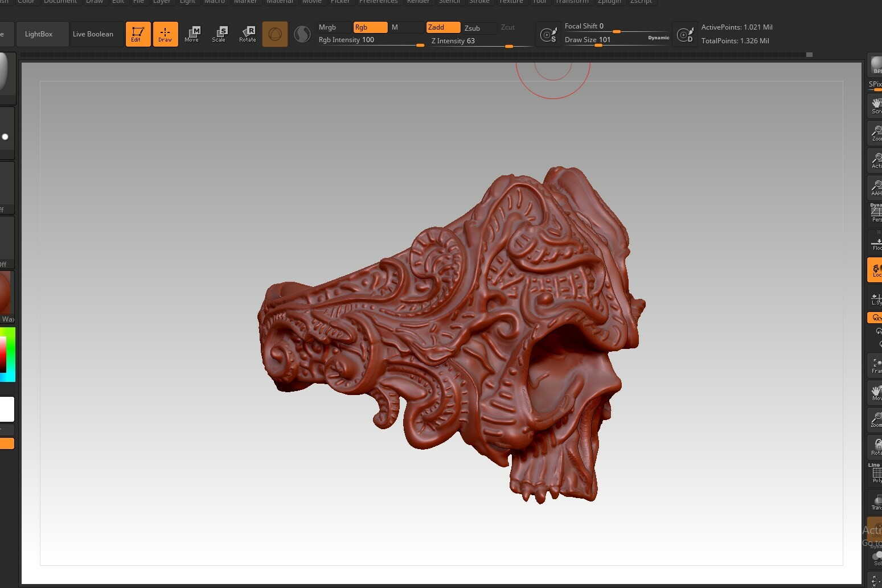
Task: Adjust the Rgb Intensity slider
Action: pyautogui.click(x=371, y=40)
